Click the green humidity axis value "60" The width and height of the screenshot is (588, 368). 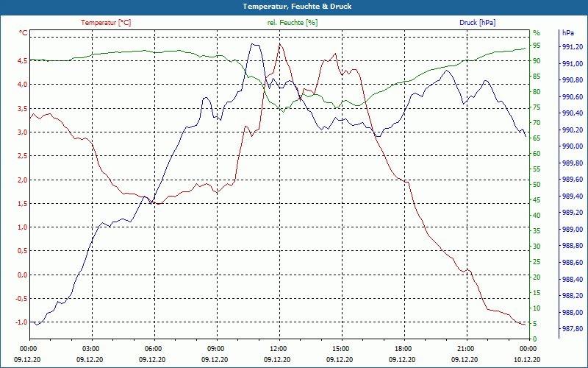(x=537, y=154)
